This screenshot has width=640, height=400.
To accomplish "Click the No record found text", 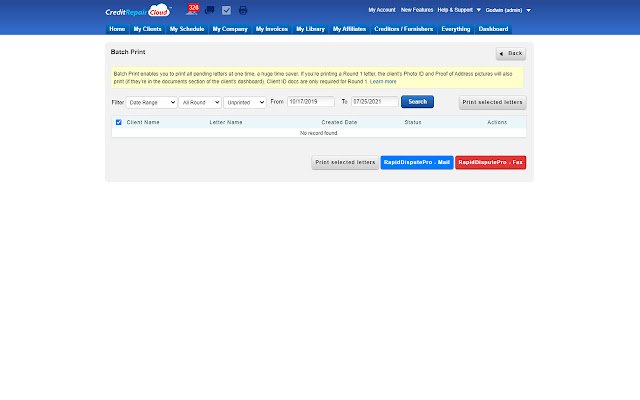I will (319, 133).
